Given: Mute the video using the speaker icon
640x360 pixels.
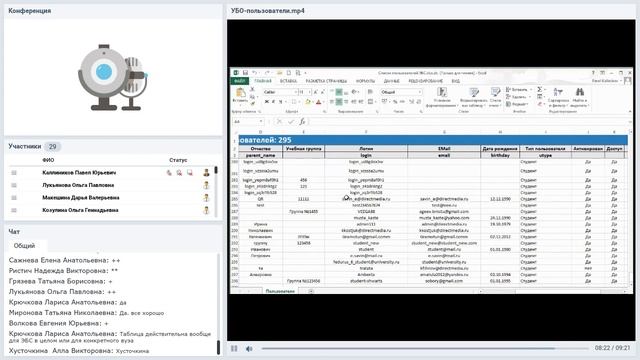Looking at the screenshot, I should [249, 349].
